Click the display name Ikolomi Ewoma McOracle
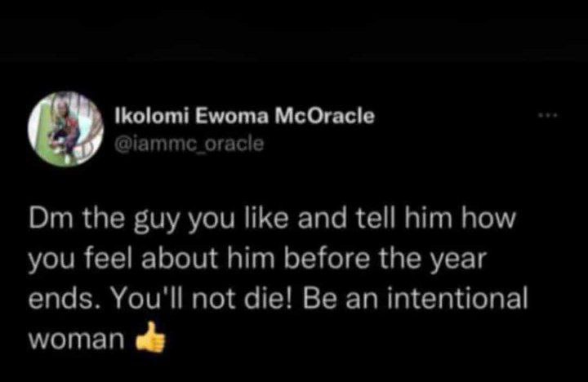 (x=244, y=116)
